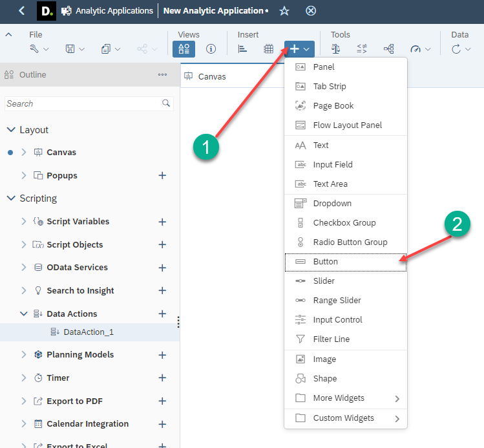Viewport: 484px width, 448px height.
Task: Collapse the Data Actions tree node
Action: tap(24, 314)
